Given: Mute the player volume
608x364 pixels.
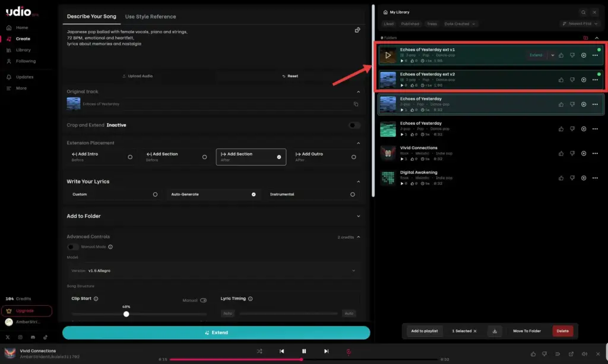Looking at the screenshot, I should (x=584, y=354).
